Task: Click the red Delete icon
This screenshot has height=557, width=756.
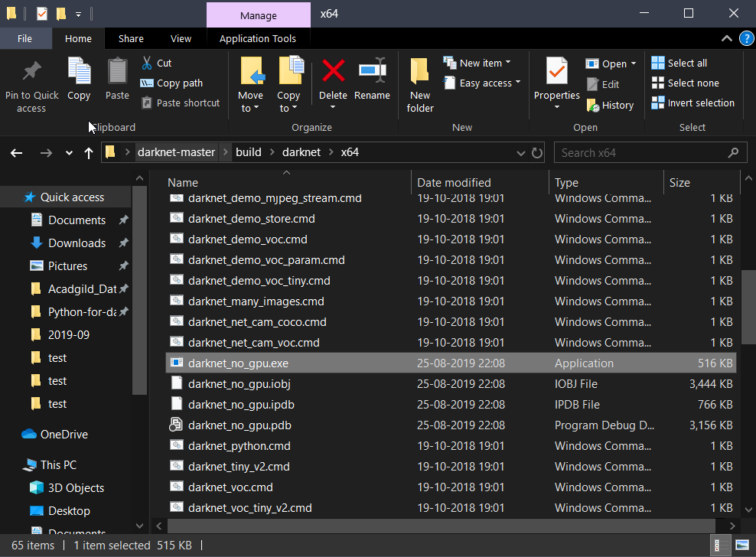Action: tap(333, 71)
